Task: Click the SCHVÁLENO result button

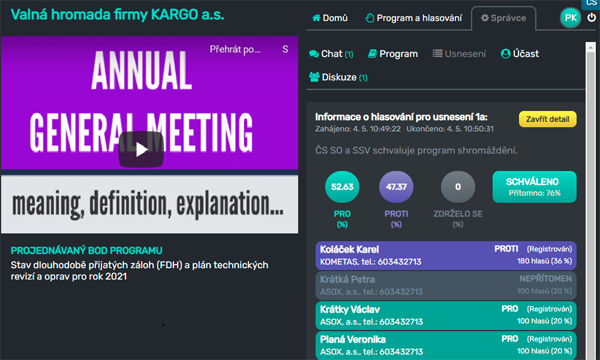Action: [534, 187]
